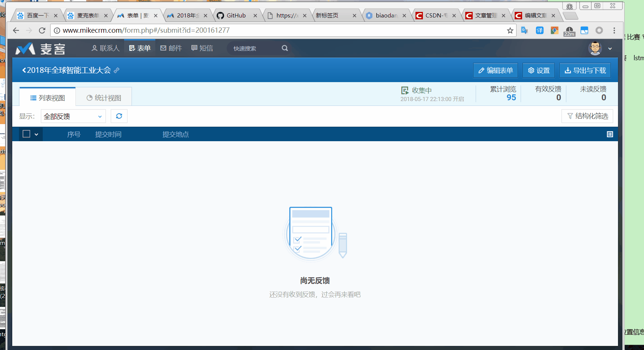Image resolution: width=644 pixels, height=350 pixels.
Task: Click the 麦客 logo
Action: coord(41,49)
